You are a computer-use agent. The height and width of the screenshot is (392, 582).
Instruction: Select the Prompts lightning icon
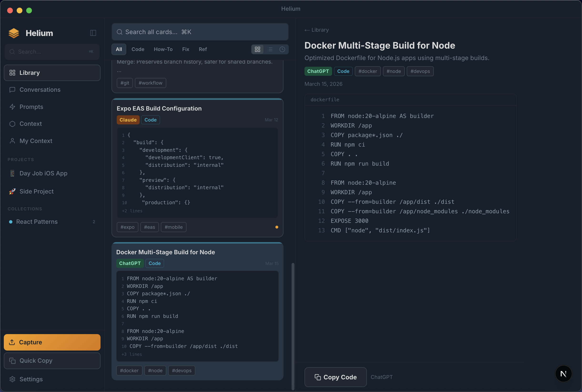12,107
